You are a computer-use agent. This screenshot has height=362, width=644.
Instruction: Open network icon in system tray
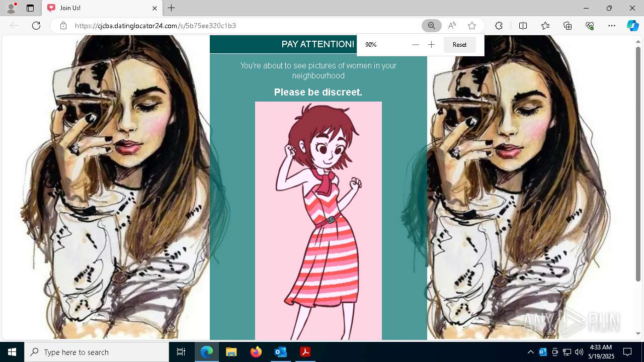pyautogui.click(x=567, y=352)
